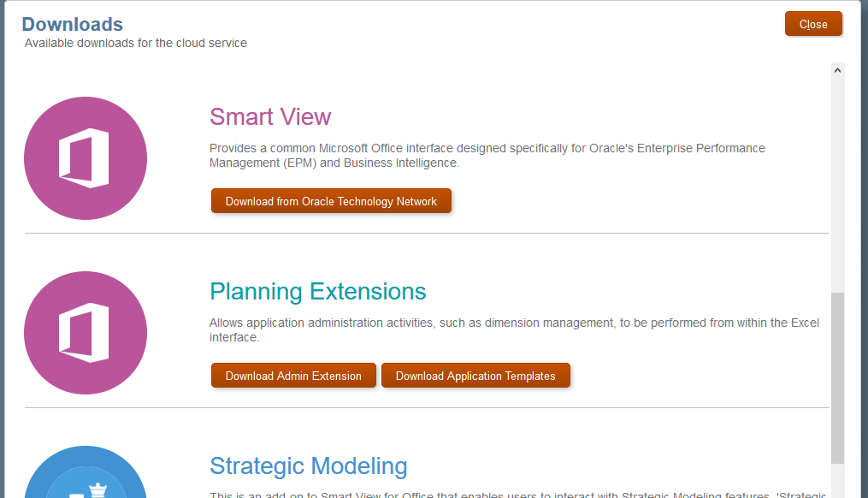Click the scrollbar track above the thumb

pyautogui.click(x=837, y=180)
